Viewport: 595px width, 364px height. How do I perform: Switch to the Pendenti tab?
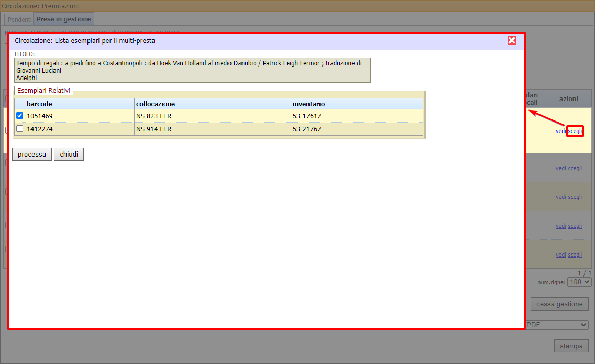tap(18, 19)
